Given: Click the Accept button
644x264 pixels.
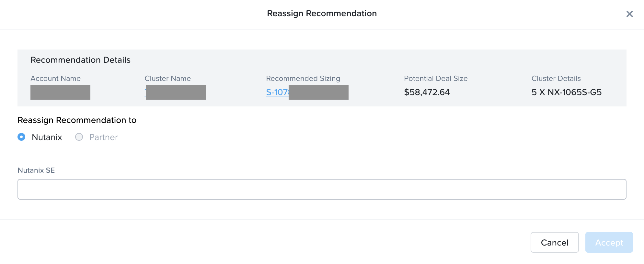Looking at the screenshot, I should (609, 242).
